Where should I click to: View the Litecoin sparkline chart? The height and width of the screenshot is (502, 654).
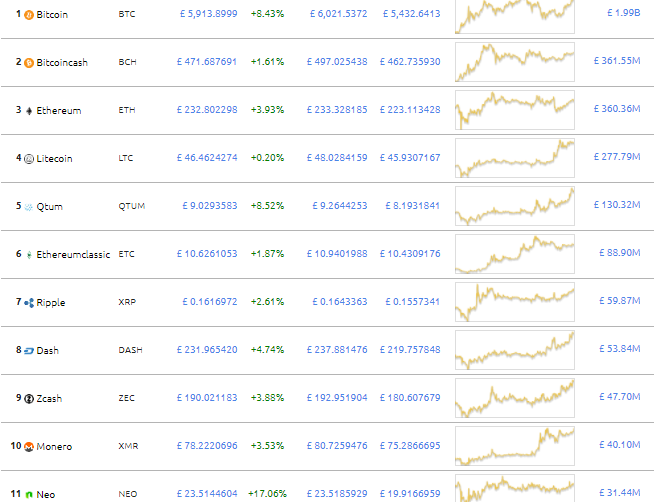(x=515, y=158)
